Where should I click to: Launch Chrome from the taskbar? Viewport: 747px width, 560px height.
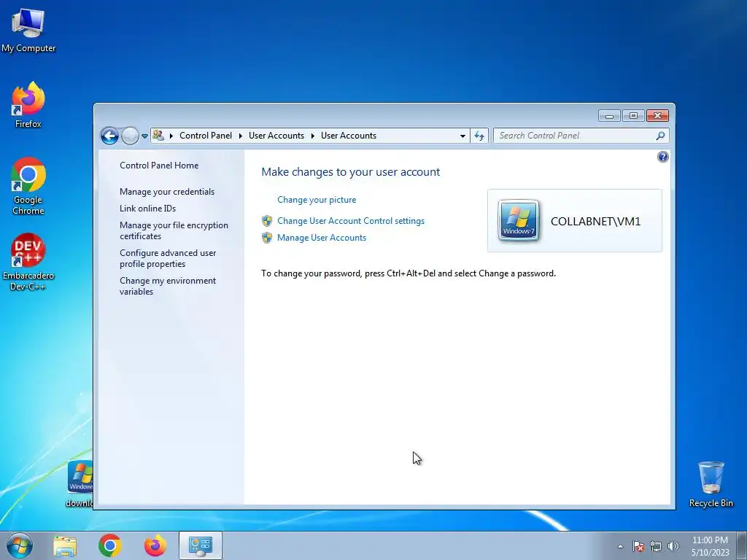(x=110, y=545)
